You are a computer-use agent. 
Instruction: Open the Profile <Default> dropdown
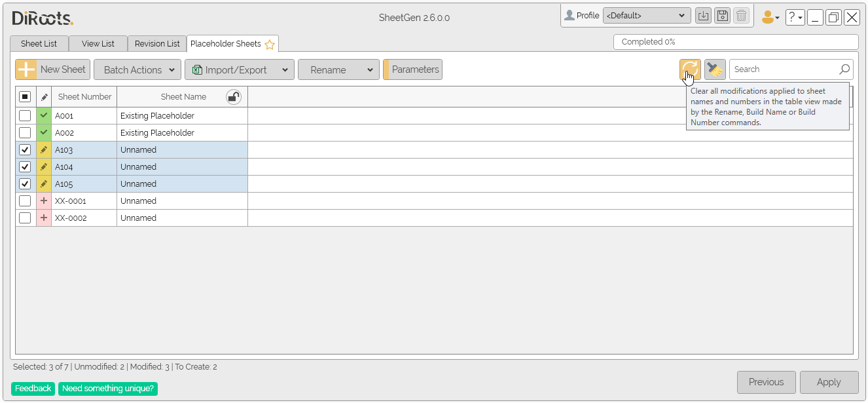[646, 16]
